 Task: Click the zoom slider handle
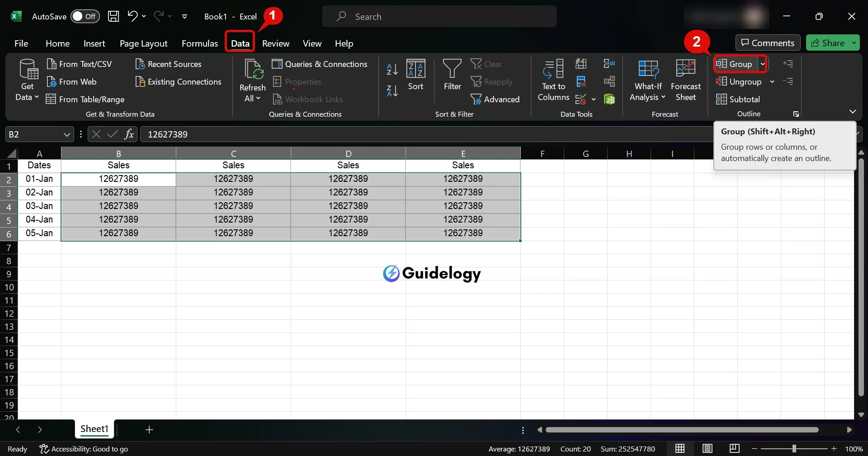(x=794, y=449)
